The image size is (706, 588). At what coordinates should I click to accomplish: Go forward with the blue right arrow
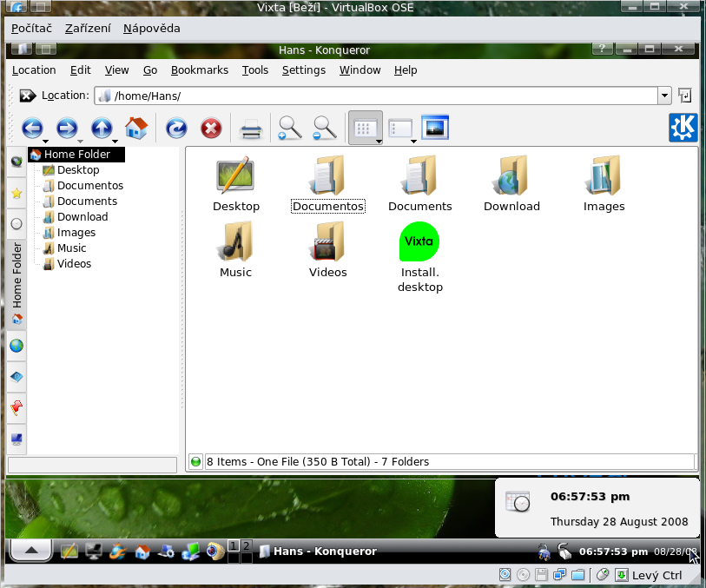[x=67, y=129]
